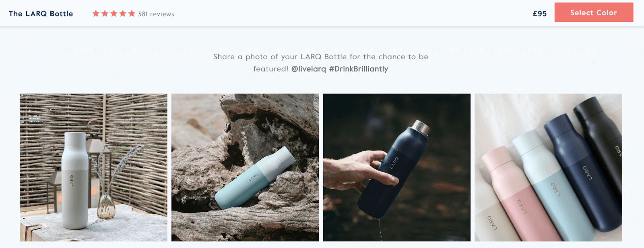Click the third rating star

pyautogui.click(x=114, y=14)
